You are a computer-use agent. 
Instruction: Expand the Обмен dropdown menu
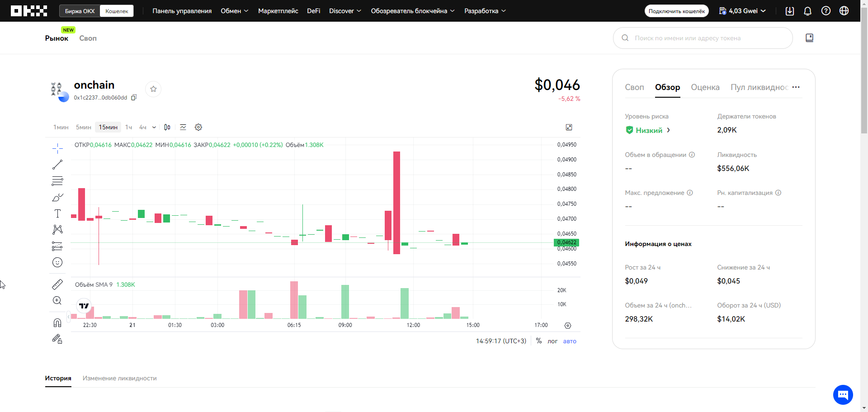(x=234, y=11)
